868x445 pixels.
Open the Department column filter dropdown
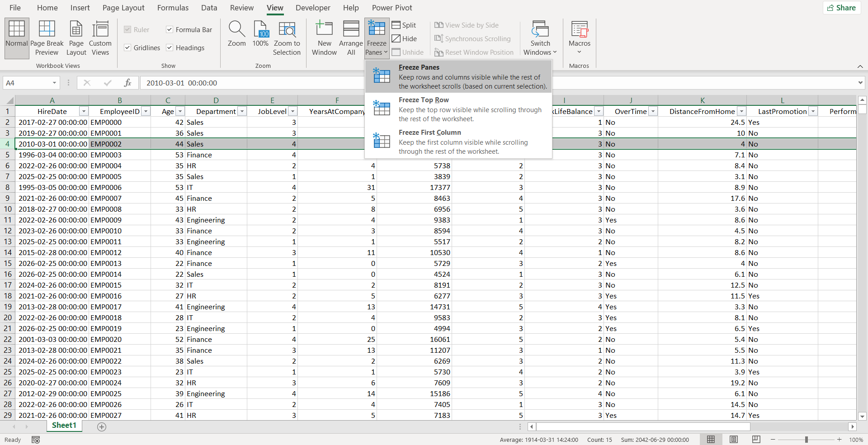click(x=242, y=112)
